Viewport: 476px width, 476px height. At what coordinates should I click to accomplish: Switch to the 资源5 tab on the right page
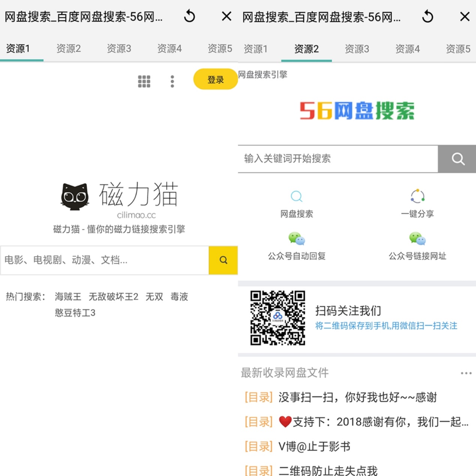(457, 48)
